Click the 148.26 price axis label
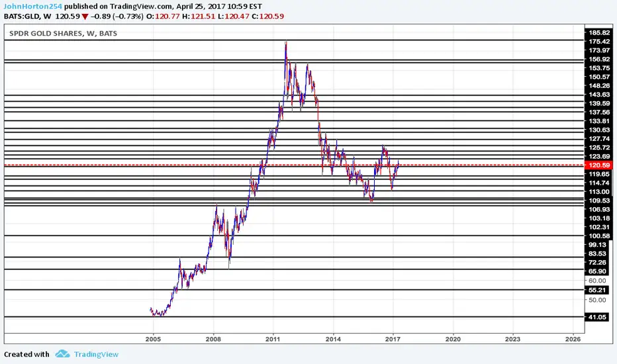Screen dimensions: 617x364 (x=599, y=85)
